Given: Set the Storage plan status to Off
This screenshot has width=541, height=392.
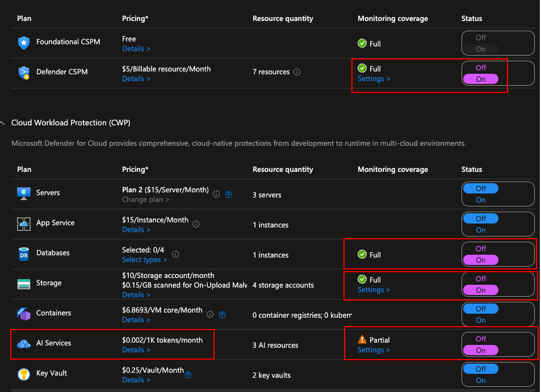Looking at the screenshot, I should (x=480, y=279).
